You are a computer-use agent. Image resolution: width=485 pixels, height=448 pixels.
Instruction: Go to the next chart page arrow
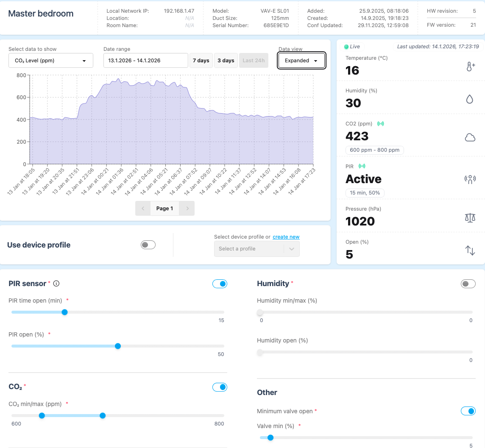(x=187, y=209)
